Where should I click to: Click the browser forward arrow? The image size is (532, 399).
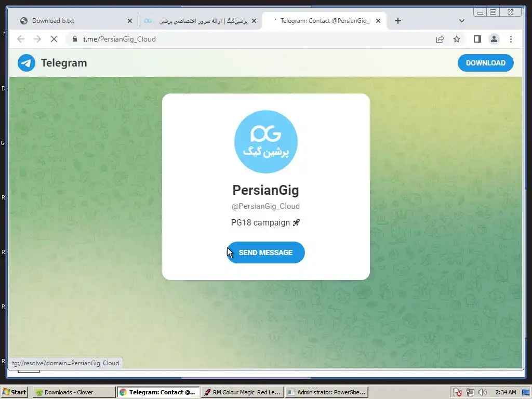point(37,39)
